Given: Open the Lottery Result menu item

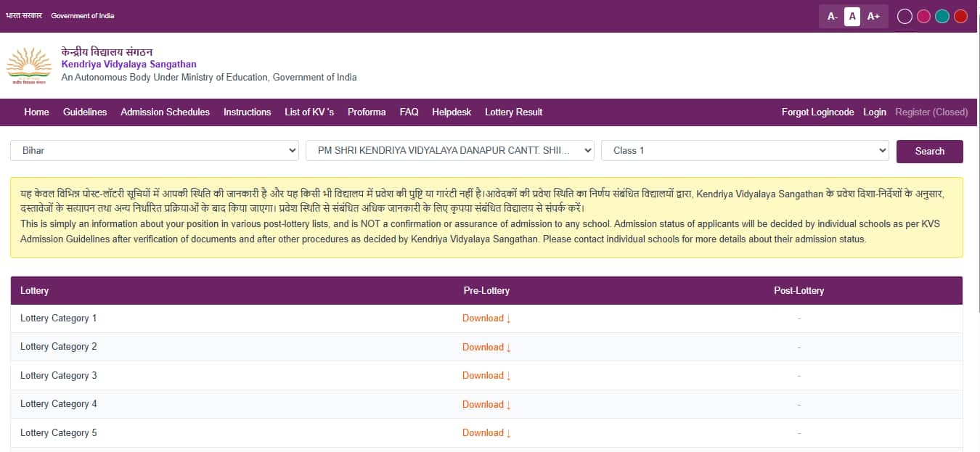Looking at the screenshot, I should pyautogui.click(x=513, y=112).
